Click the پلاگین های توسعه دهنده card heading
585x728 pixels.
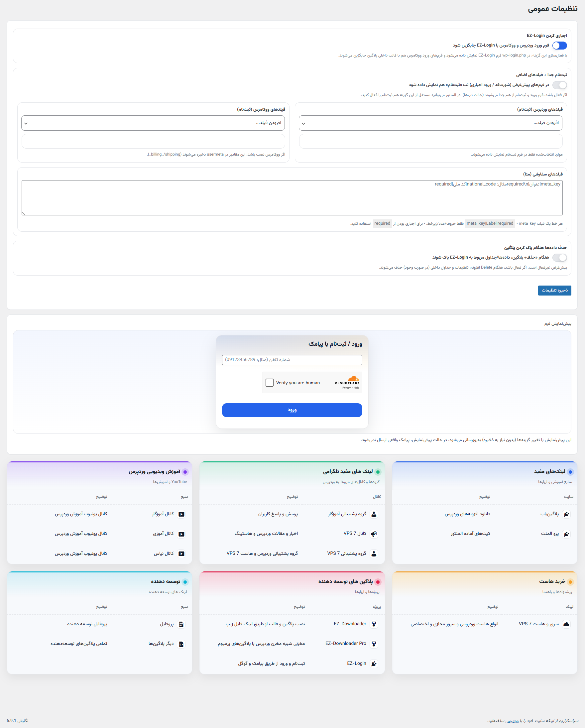345,582
